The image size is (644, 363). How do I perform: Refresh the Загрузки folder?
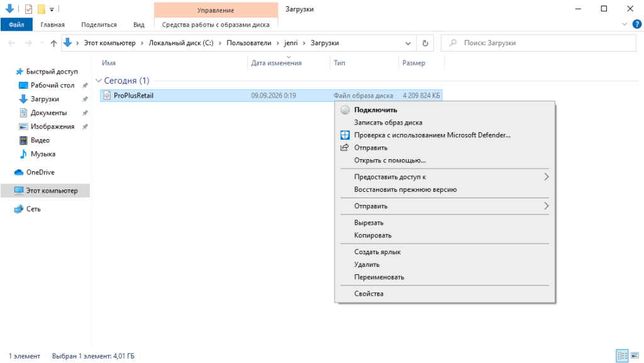(425, 43)
